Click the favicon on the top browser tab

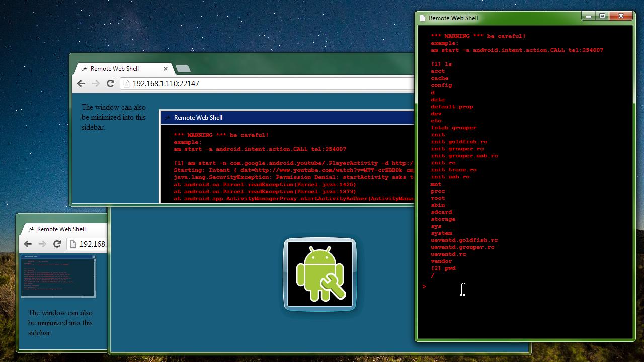point(85,69)
